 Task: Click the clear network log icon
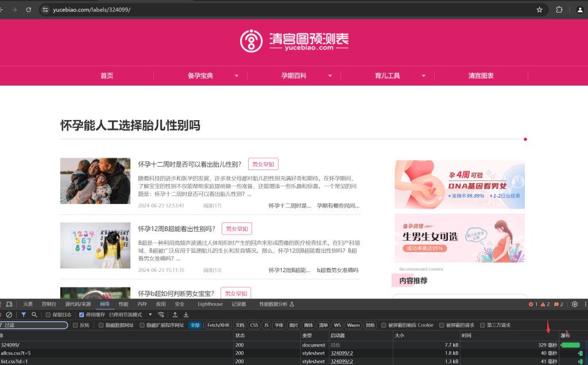9,314
